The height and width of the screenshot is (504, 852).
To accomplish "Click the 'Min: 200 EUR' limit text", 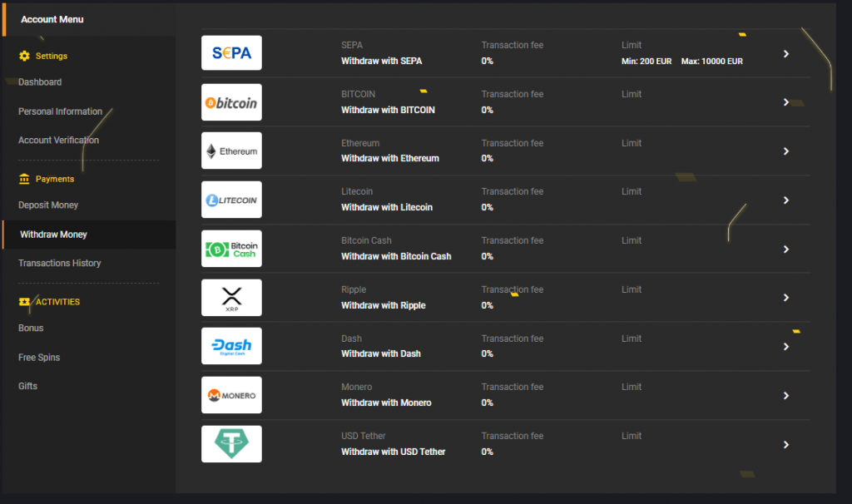I will (646, 62).
